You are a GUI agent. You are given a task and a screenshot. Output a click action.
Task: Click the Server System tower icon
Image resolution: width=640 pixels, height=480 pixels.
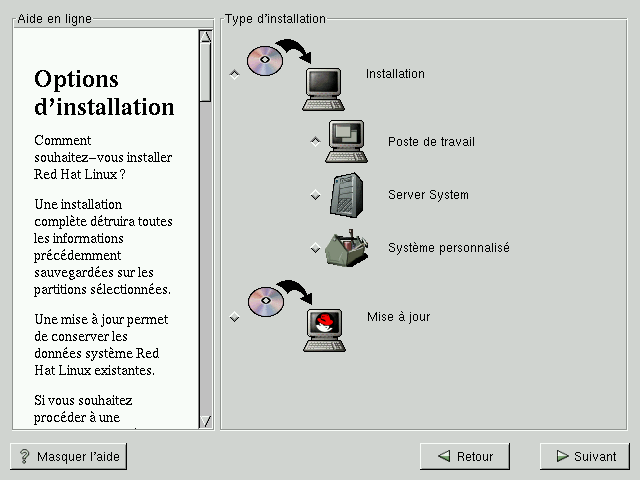click(x=346, y=195)
